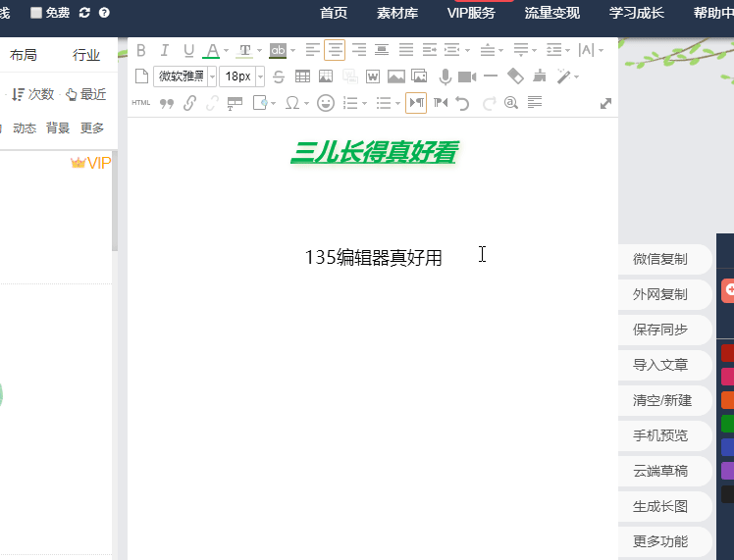734x560 pixels.
Task: Click the 手机预览 button
Action: 659,435
